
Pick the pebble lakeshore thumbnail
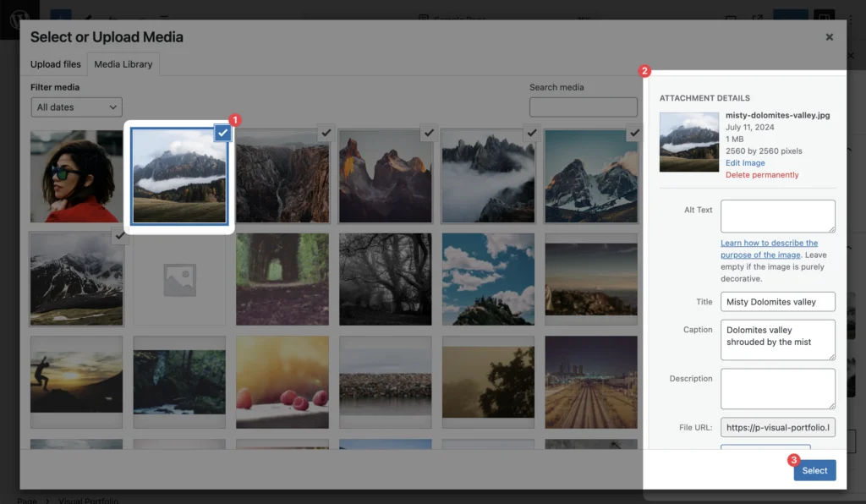pos(386,382)
